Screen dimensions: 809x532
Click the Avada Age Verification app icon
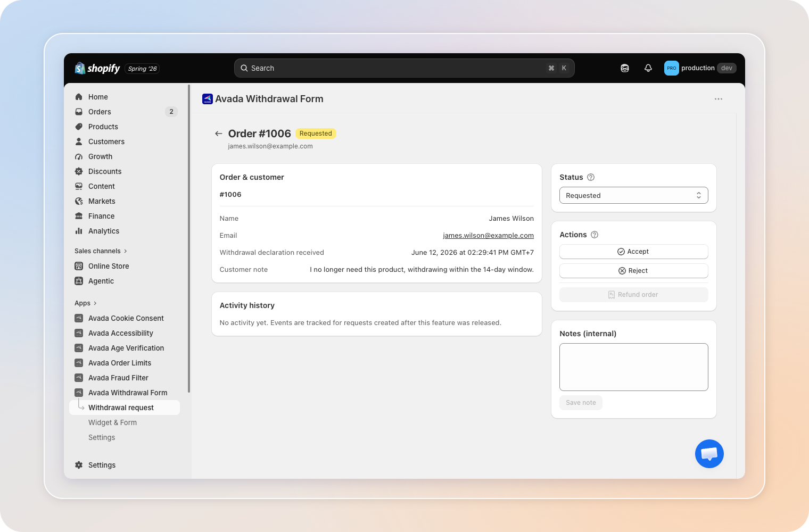tap(79, 348)
